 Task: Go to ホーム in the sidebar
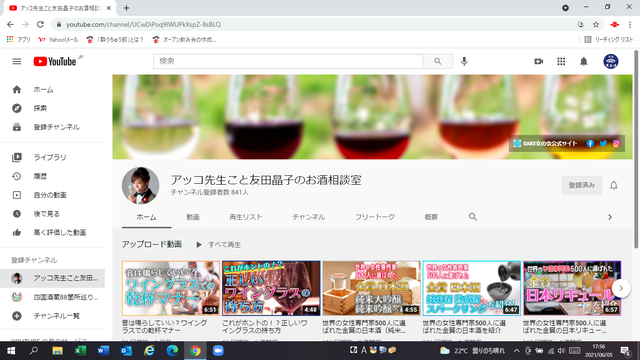(52, 89)
